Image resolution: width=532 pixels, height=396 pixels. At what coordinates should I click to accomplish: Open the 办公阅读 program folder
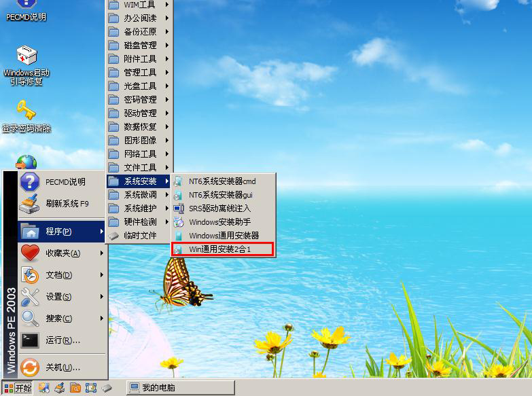click(139, 18)
